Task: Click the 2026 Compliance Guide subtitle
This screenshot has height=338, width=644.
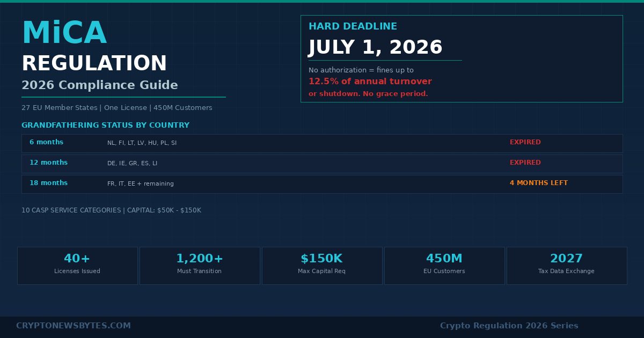Action: 99,85
